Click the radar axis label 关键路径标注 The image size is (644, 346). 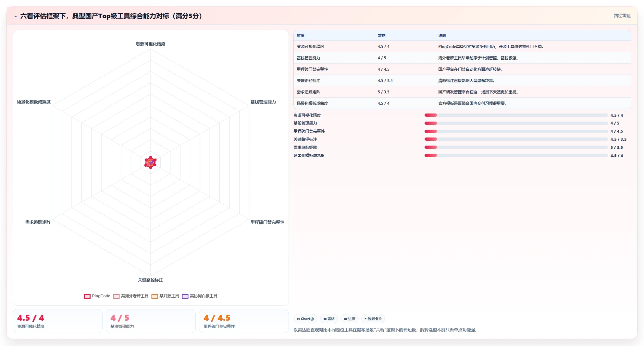151,280
